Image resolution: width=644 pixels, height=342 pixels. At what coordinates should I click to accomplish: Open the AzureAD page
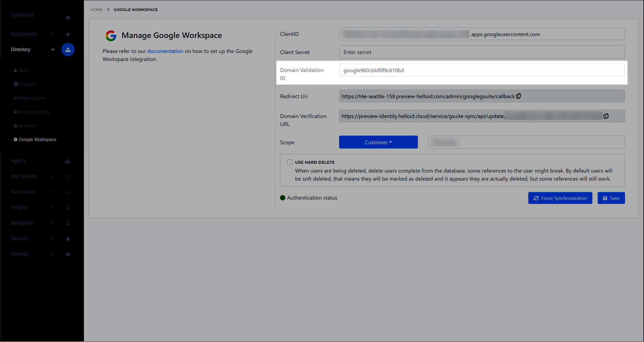[25, 126]
